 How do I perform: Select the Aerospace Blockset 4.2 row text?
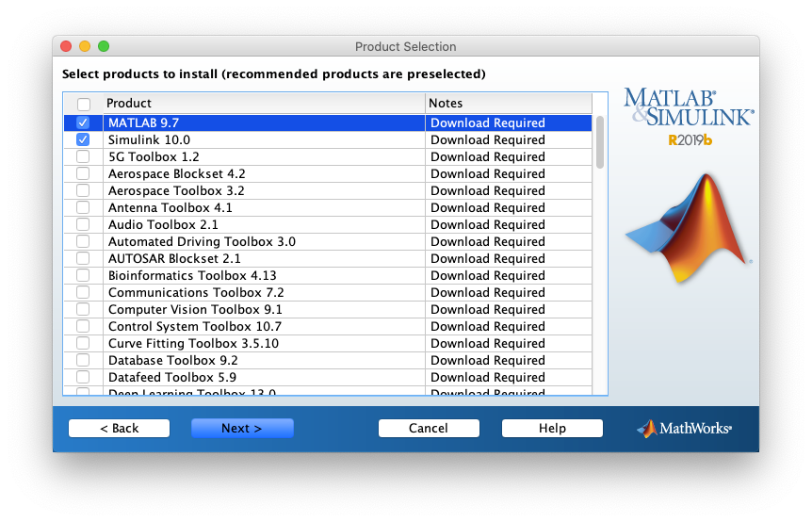pyautogui.click(x=176, y=173)
